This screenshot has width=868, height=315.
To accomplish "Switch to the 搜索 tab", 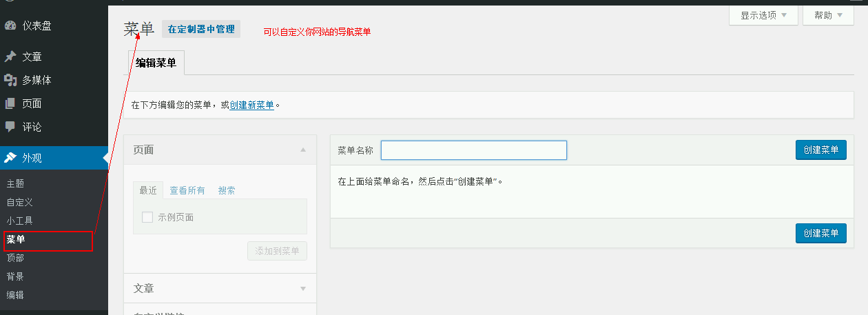I will click(x=227, y=190).
